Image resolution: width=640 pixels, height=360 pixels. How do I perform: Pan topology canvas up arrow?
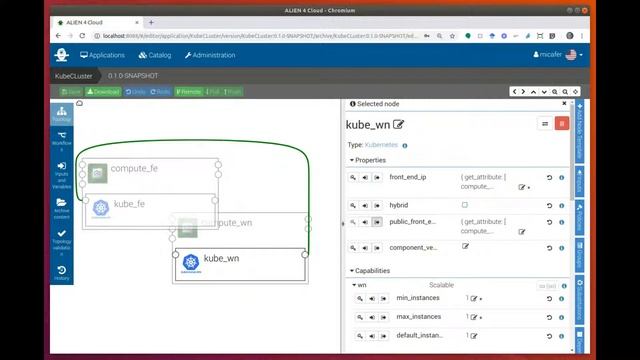(533, 92)
